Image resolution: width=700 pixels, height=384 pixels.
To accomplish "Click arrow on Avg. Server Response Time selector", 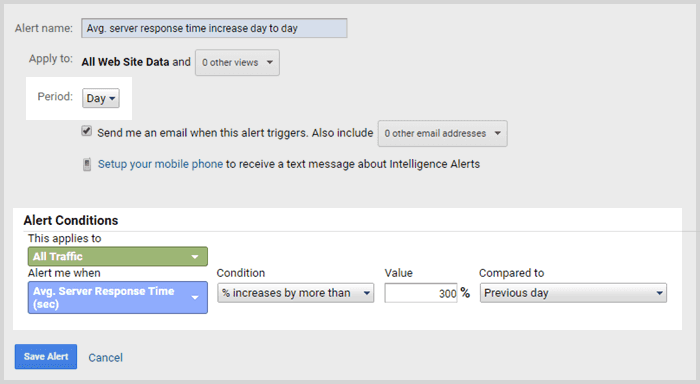I will (195, 297).
